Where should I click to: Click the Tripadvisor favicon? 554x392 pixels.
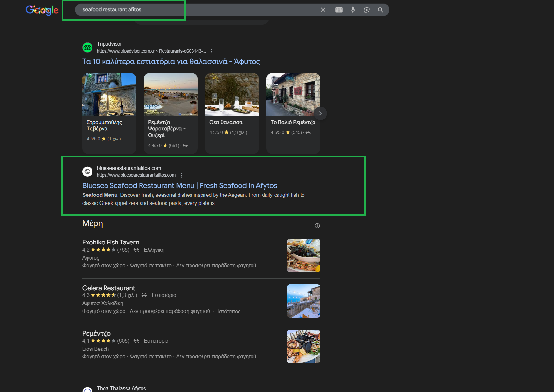(87, 47)
